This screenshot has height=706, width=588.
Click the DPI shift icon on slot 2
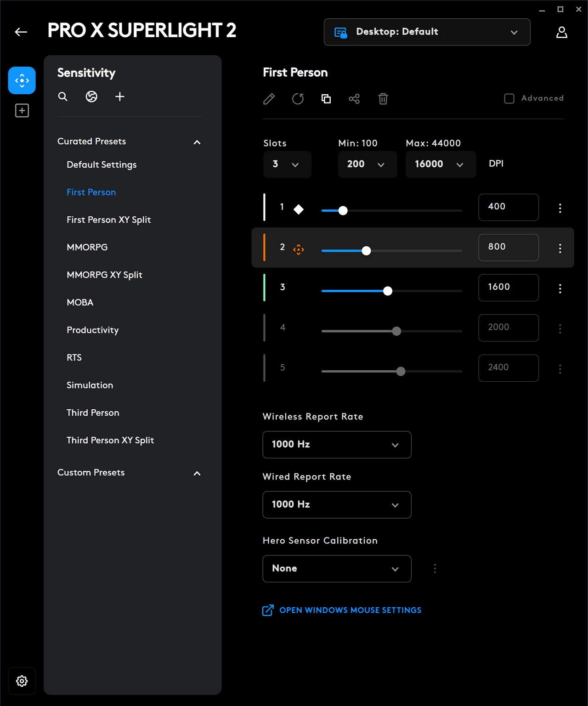(299, 249)
